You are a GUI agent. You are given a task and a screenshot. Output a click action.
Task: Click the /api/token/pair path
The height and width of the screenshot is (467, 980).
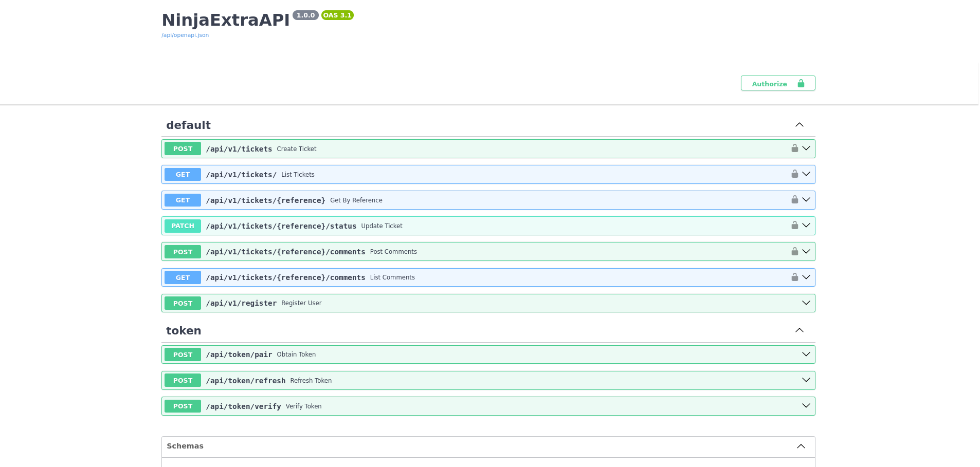(239, 354)
